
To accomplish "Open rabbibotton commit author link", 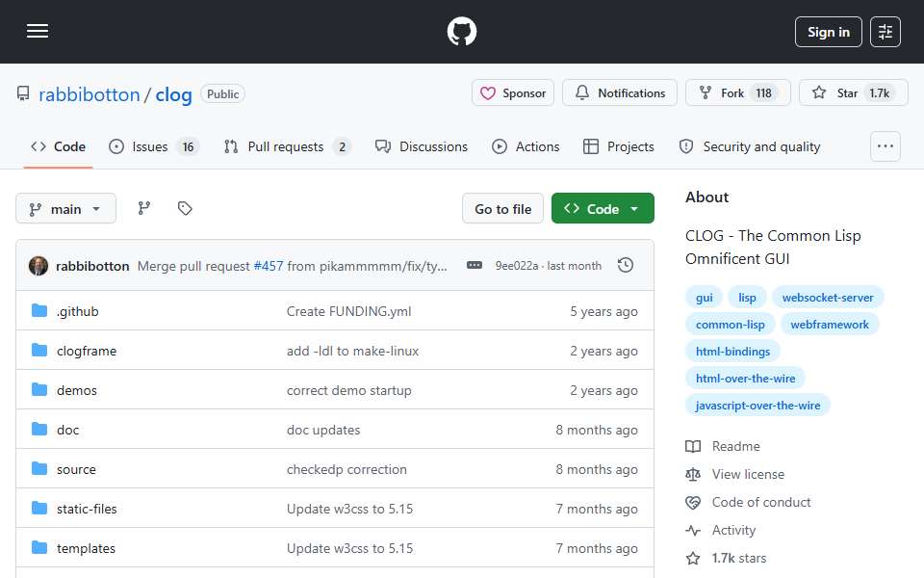I will pyautogui.click(x=92, y=266).
